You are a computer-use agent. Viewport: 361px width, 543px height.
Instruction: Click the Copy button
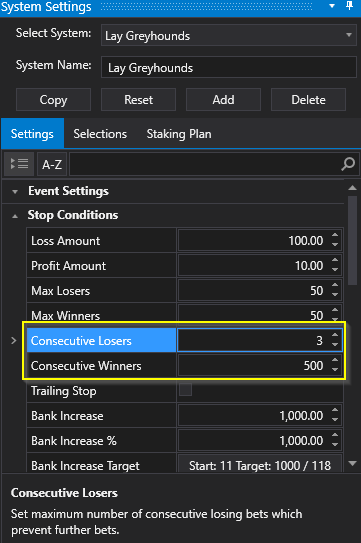(53, 100)
